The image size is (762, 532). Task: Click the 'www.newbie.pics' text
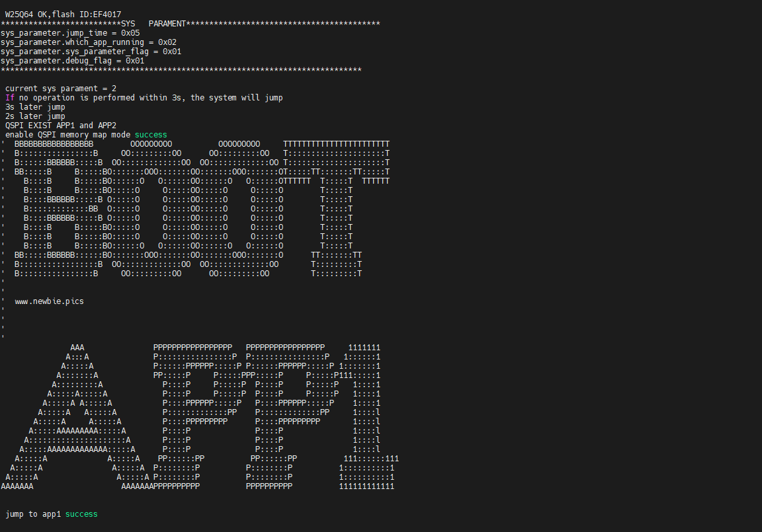[49, 301]
